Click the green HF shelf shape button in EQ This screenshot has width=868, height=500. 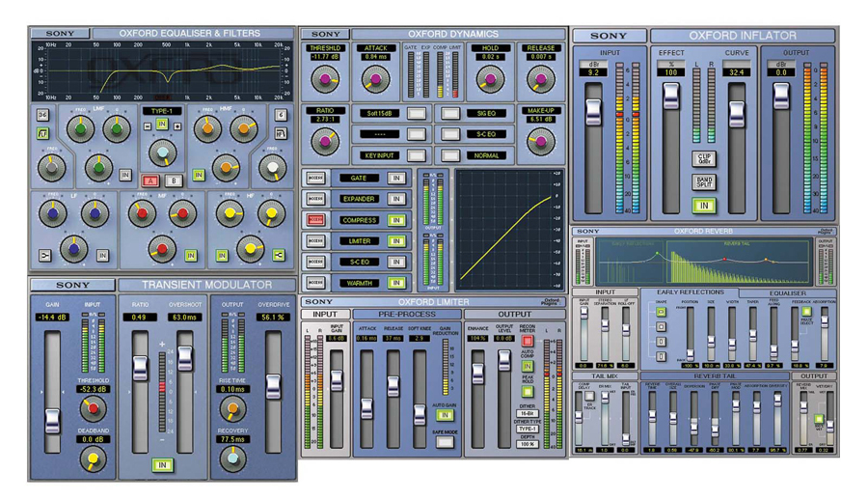click(279, 255)
